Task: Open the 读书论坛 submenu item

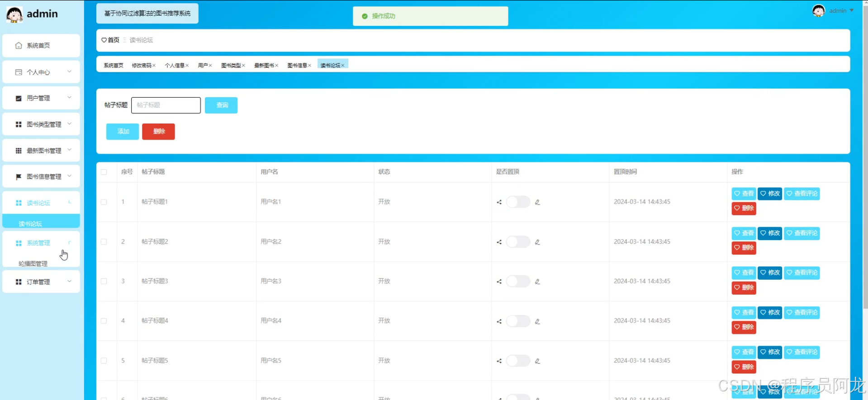Action: click(x=41, y=221)
